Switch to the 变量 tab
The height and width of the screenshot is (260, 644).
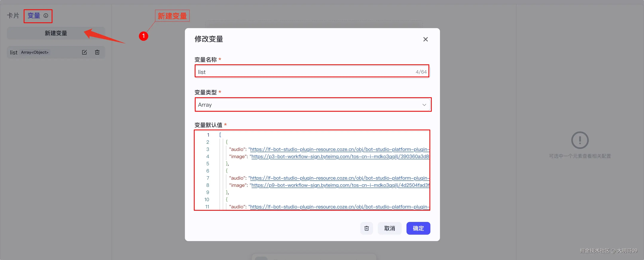point(34,16)
